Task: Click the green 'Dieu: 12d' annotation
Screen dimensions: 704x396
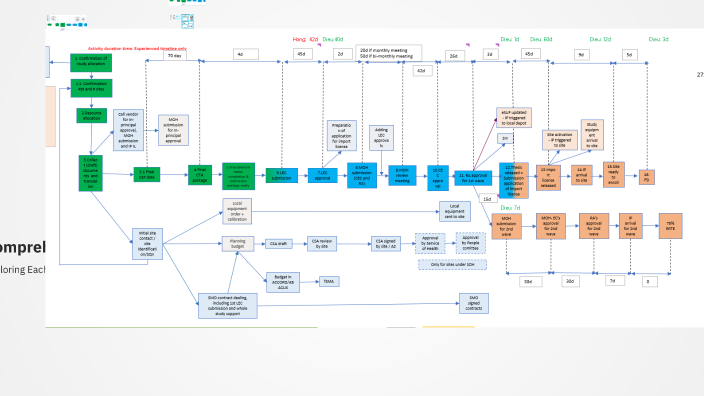Action: (x=600, y=40)
